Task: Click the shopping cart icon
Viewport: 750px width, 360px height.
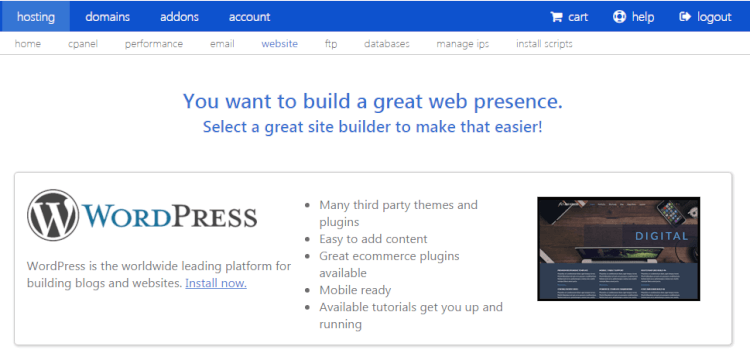Action: (x=556, y=17)
